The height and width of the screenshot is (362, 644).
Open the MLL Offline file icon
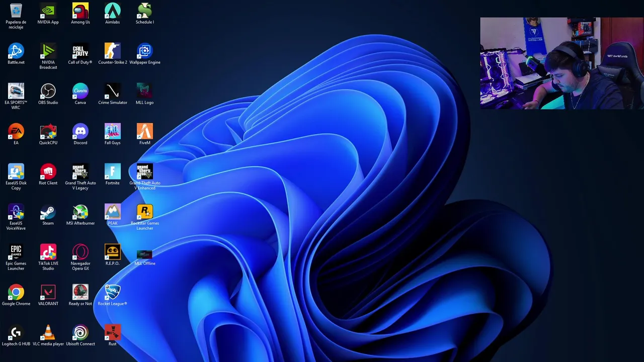click(x=144, y=254)
